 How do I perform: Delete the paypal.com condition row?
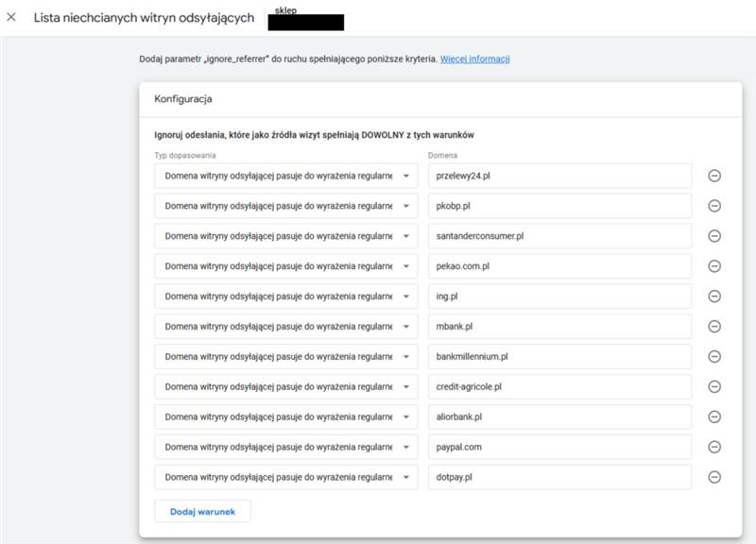(x=714, y=447)
